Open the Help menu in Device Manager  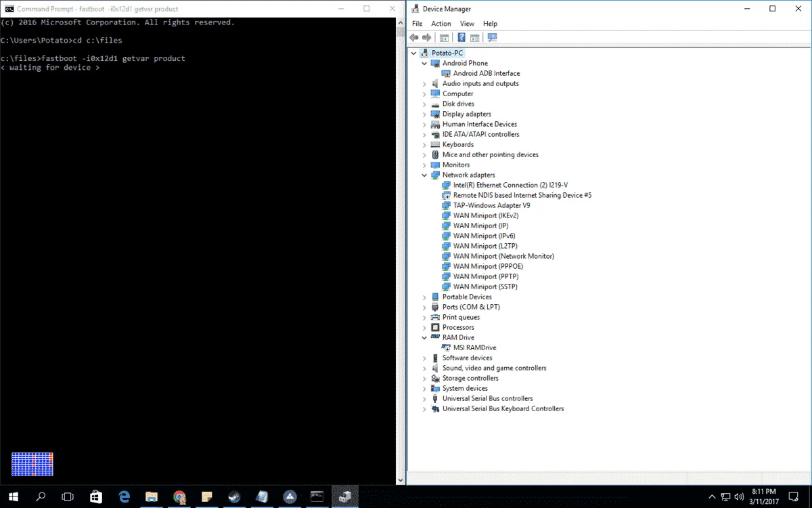[490, 24]
